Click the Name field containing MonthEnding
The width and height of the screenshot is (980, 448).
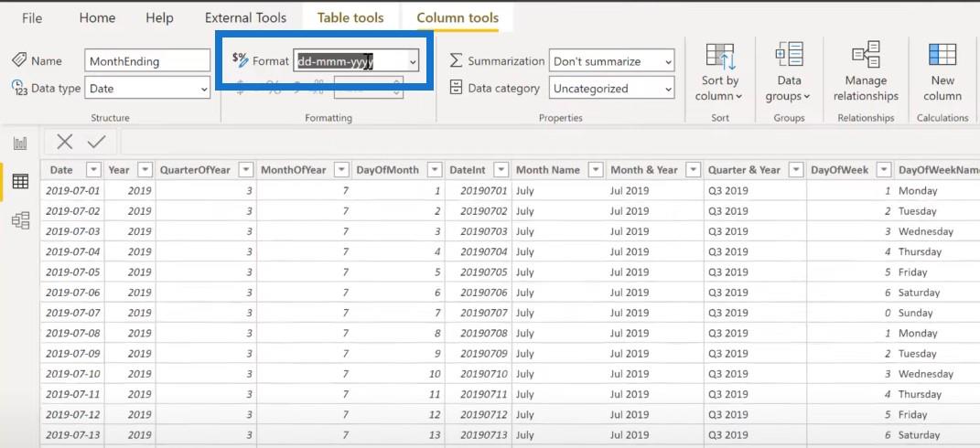[147, 60]
